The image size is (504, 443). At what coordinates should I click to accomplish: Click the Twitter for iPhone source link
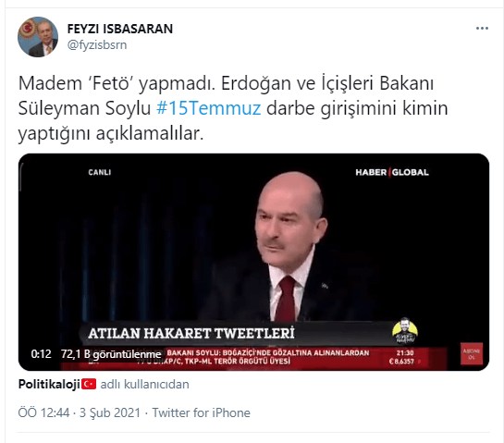tap(202, 412)
